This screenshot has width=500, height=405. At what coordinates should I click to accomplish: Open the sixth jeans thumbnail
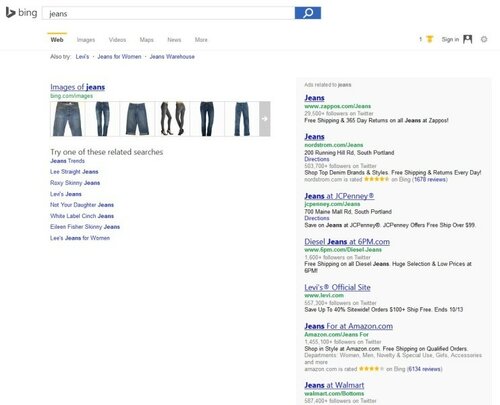[x=242, y=119]
